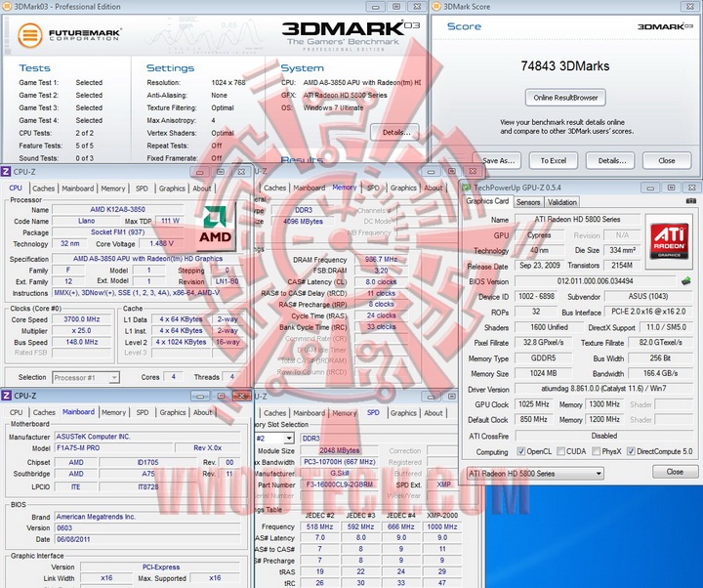Click the GPU Clock 1025 MHz field
Screen dimensions: 703x588
point(533,404)
